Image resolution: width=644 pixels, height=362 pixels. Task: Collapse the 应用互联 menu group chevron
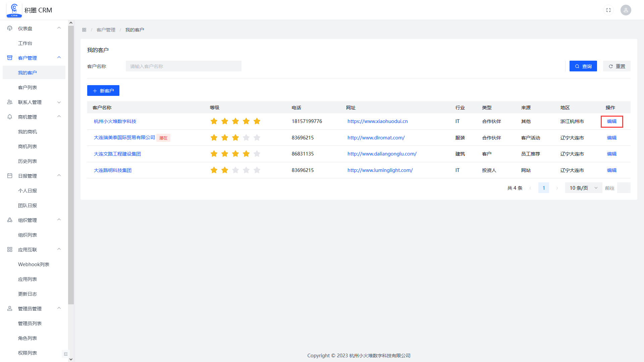pos(59,249)
